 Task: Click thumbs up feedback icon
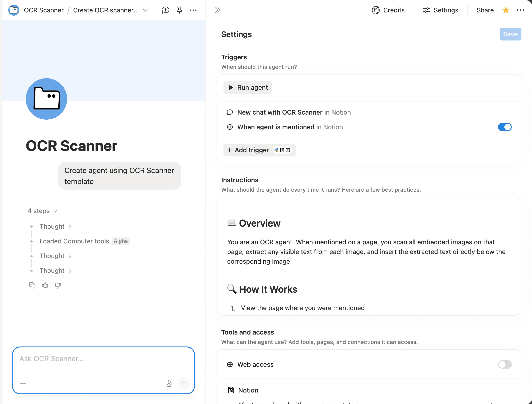coord(45,285)
